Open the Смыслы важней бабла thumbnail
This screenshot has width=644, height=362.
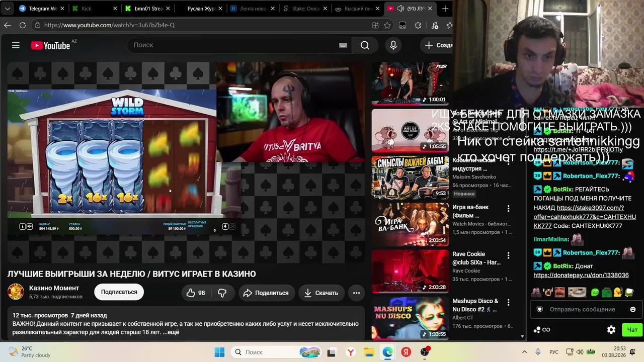pos(410,177)
